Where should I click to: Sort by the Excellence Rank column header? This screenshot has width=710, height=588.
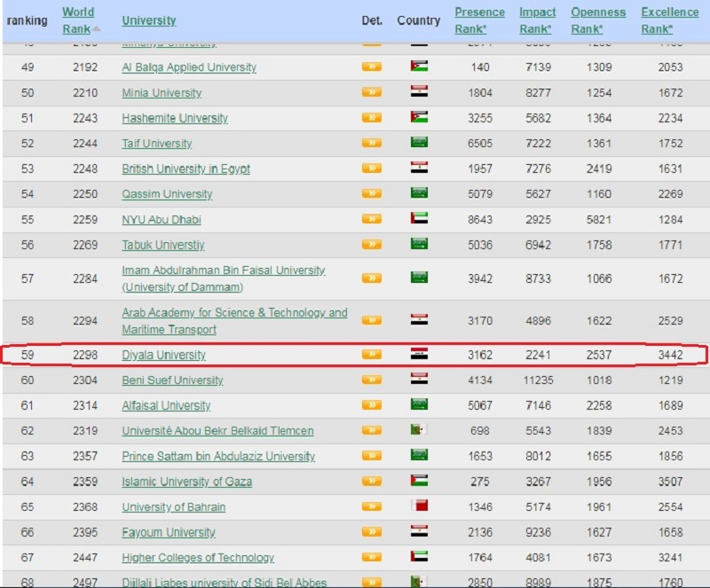[x=670, y=20]
